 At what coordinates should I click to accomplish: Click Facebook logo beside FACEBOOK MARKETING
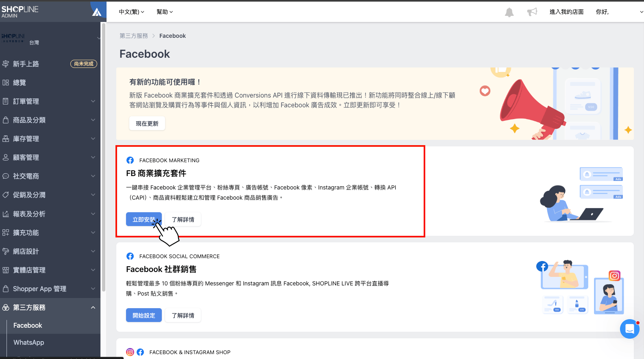130,160
